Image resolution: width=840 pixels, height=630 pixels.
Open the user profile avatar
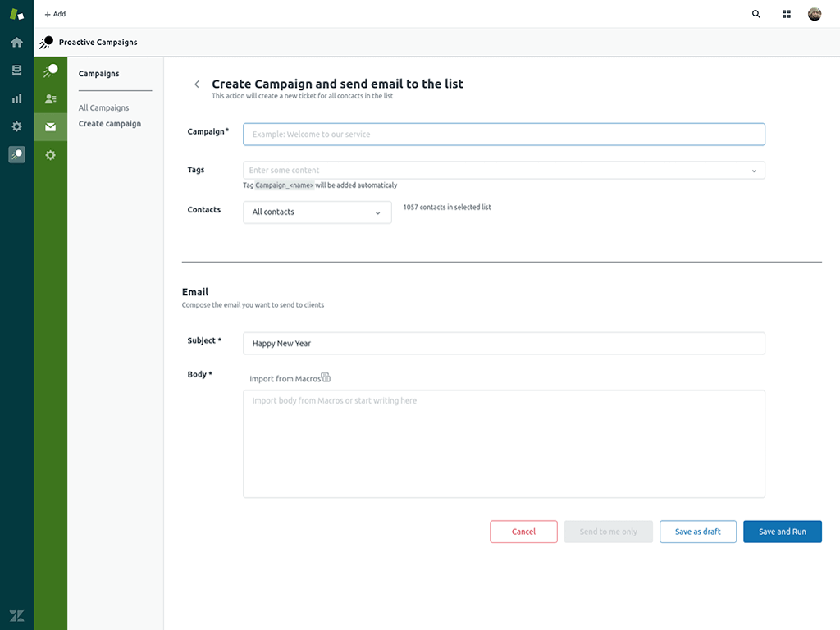(x=815, y=14)
